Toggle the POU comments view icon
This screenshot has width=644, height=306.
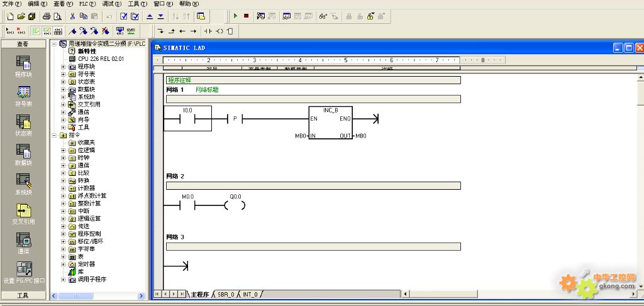pyautogui.click(x=36, y=31)
